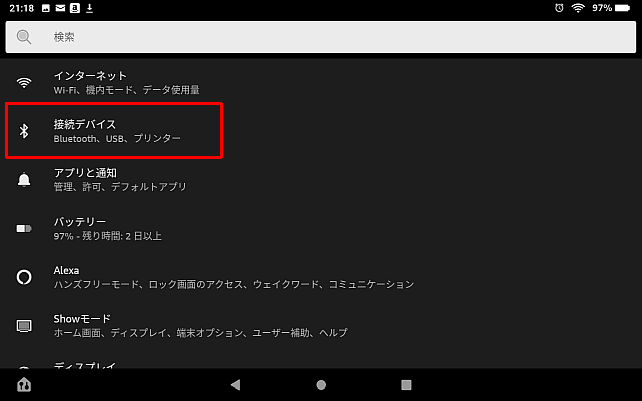Tap the battery icon beside バッテリー
The width and height of the screenshot is (642, 401).
coord(24,228)
